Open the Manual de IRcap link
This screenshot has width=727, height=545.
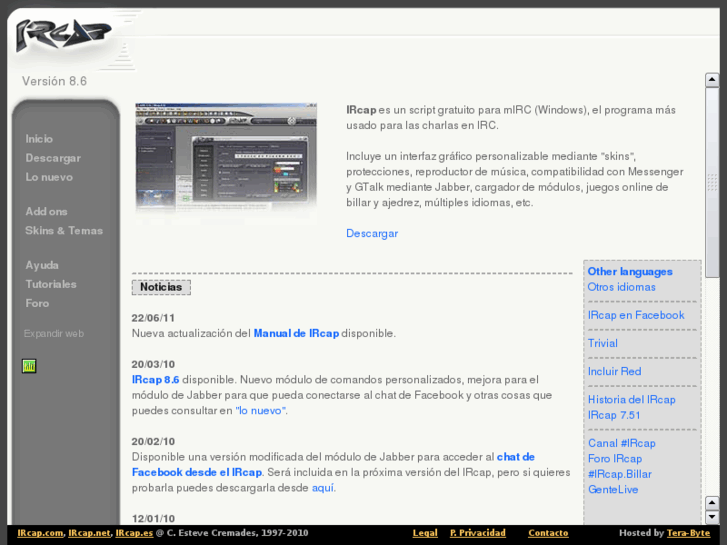(296, 333)
